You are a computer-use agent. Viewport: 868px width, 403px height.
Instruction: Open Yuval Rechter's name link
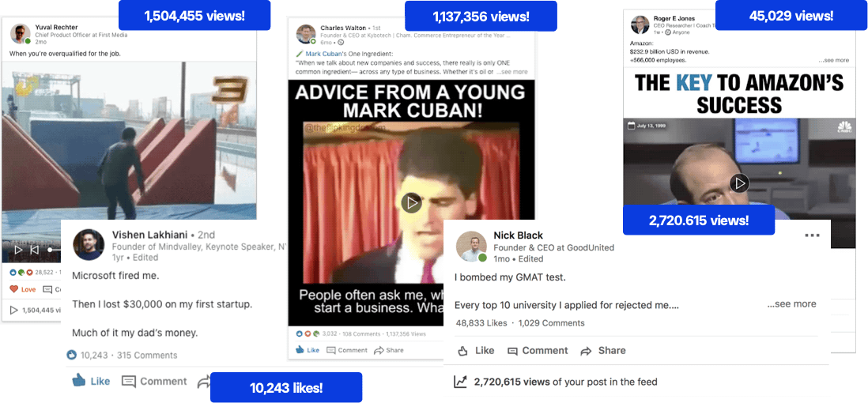coord(56,27)
